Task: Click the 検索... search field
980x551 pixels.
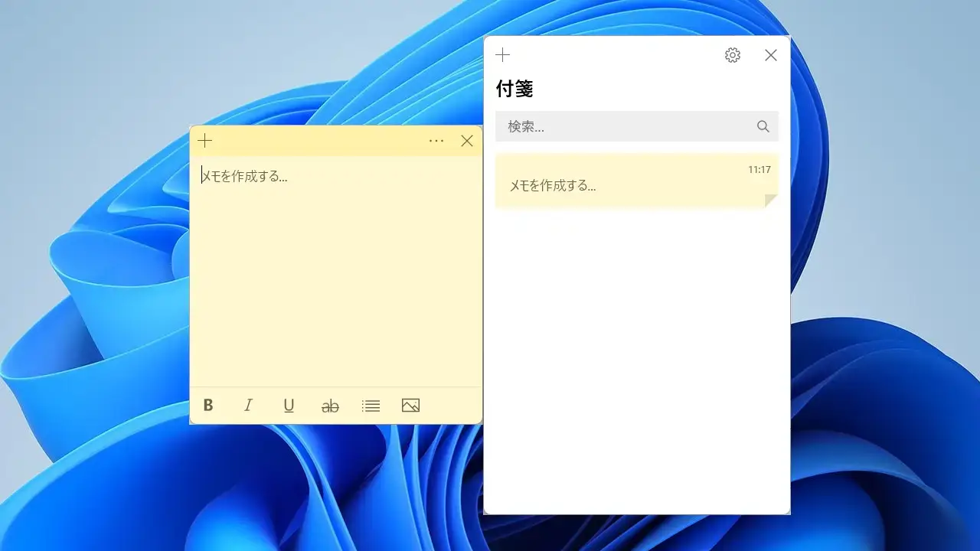Action: click(x=624, y=126)
